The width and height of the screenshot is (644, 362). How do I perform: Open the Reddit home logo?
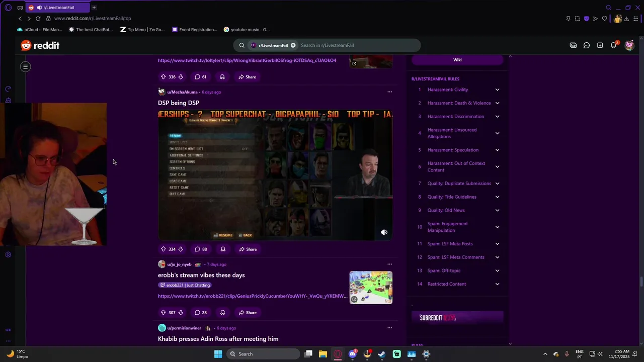point(40,45)
